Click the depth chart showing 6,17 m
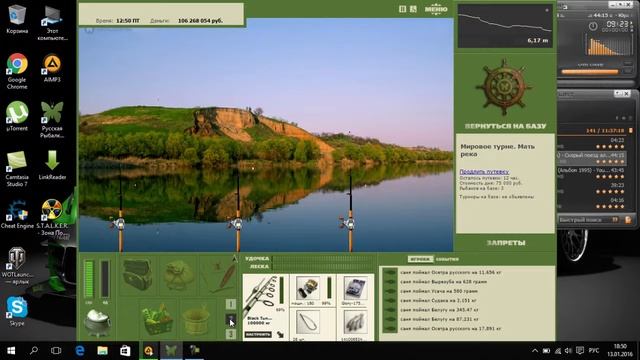The width and height of the screenshot is (640, 360). pos(505,26)
